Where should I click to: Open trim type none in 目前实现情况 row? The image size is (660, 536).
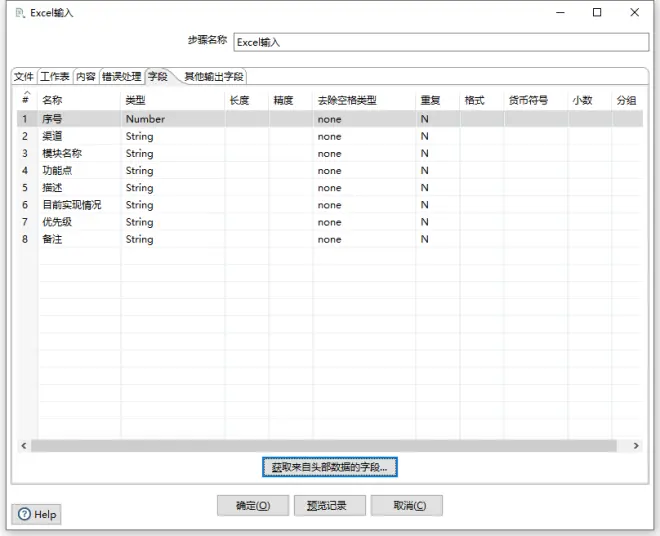click(x=364, y=205)
